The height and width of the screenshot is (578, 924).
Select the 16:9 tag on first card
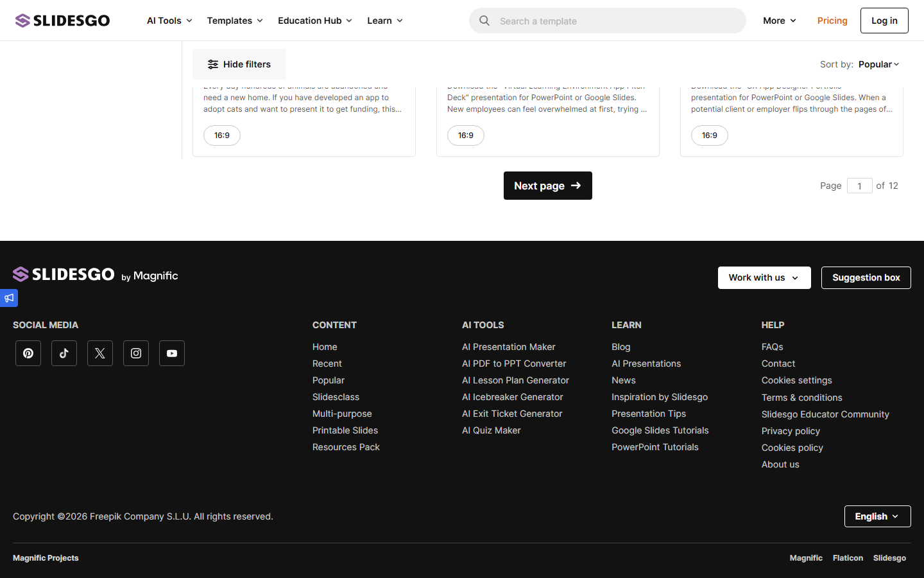222,136
